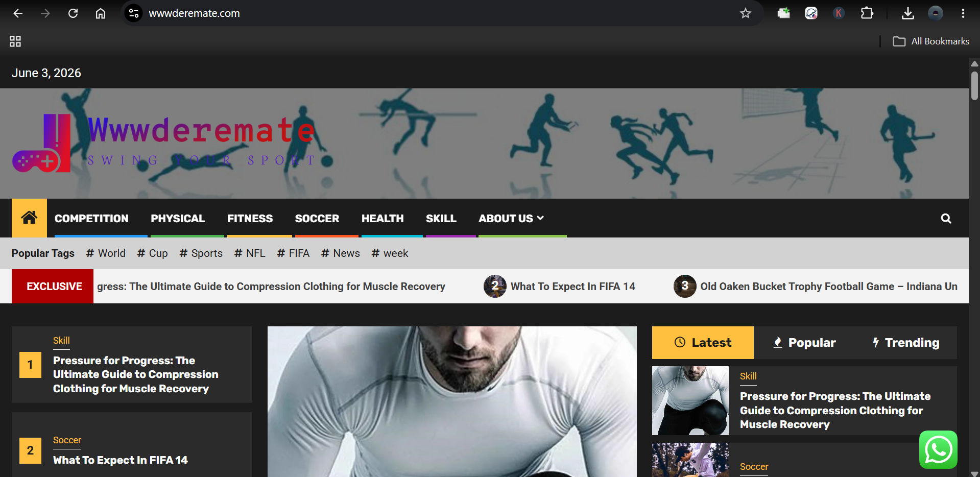Switch to the Popular tab

805,343
